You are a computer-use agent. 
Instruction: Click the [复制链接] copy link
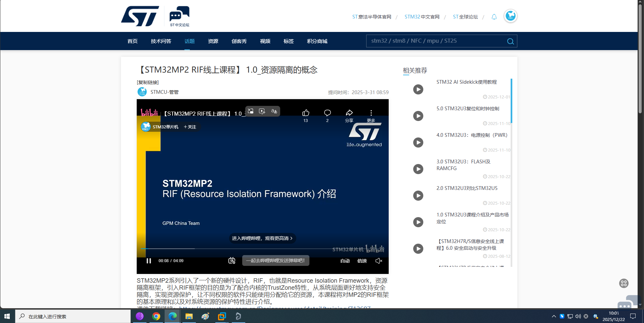click(x=148, y=82)
